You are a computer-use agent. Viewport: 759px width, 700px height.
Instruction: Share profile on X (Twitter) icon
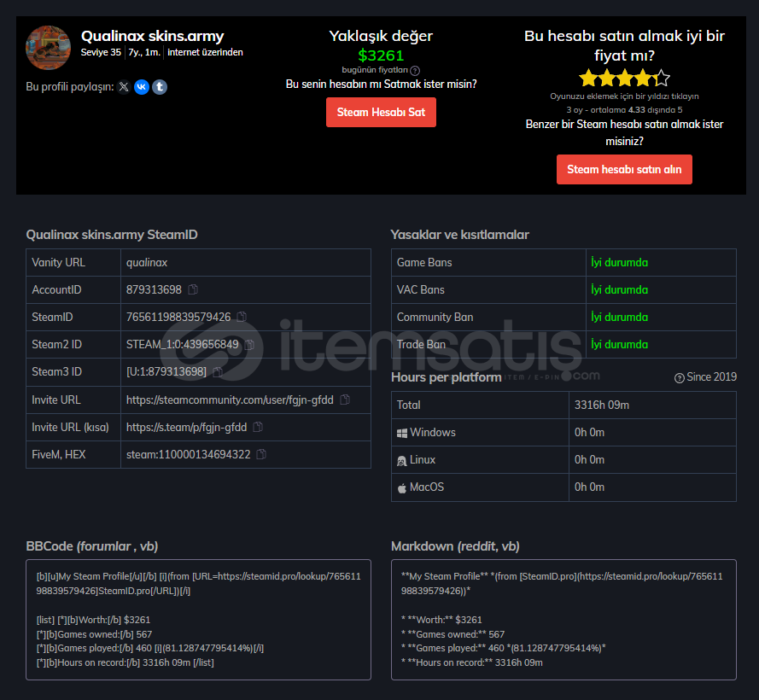tap(124, 87)
